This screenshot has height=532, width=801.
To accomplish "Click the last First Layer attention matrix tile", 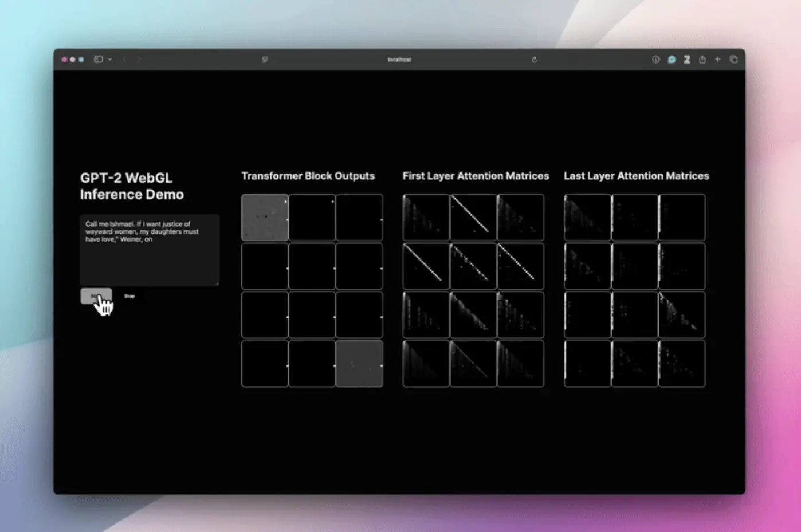I will click(520, 364).
